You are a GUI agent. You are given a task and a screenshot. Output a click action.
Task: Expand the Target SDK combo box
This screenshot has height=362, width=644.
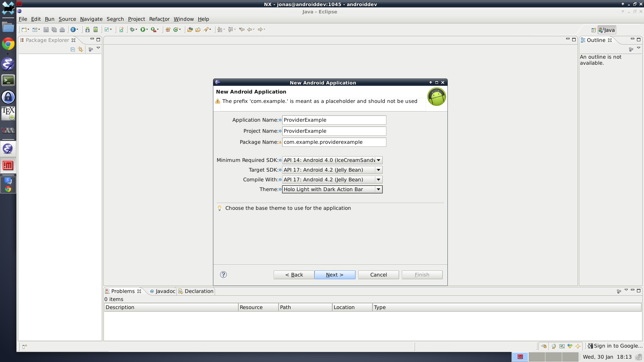click(x=378, y=170)
